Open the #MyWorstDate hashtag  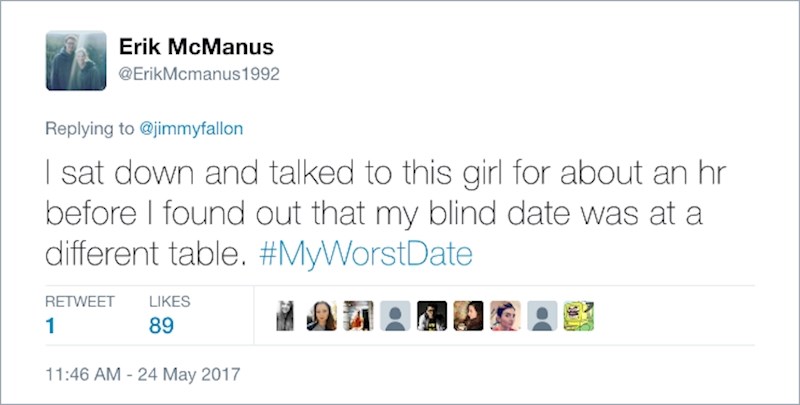coord(364,254)
